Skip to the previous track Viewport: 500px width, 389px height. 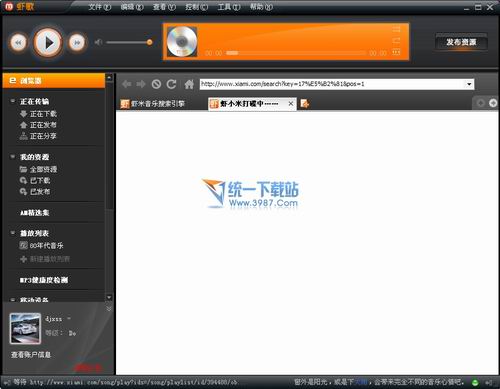coord(18,42)
